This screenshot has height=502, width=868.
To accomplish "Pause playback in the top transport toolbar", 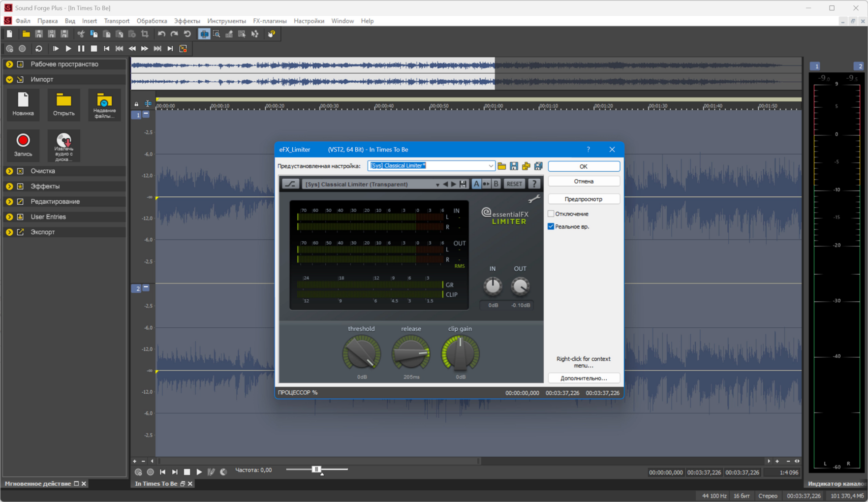I will tap(81, 49).
